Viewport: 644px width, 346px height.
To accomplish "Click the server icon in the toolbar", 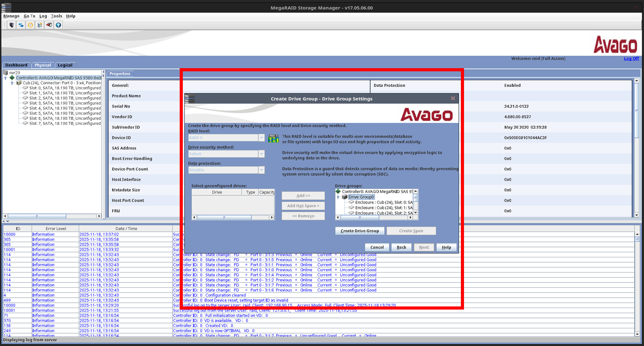I will pos(12,25).
